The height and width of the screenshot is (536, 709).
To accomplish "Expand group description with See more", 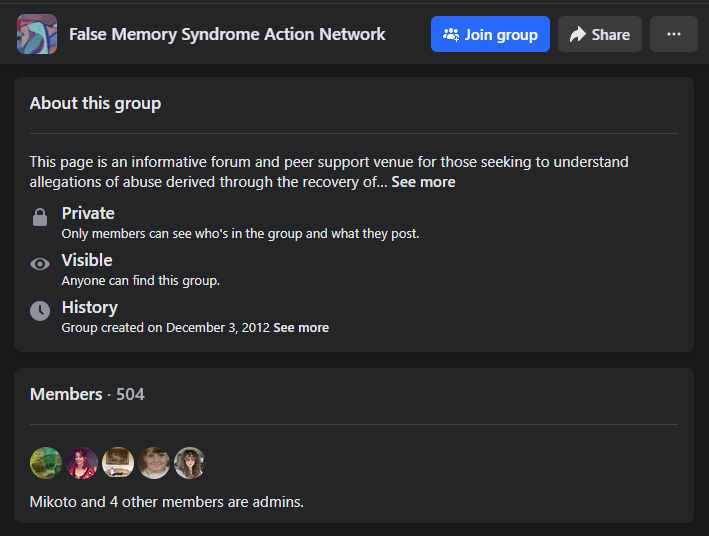I will coord(423,182).
